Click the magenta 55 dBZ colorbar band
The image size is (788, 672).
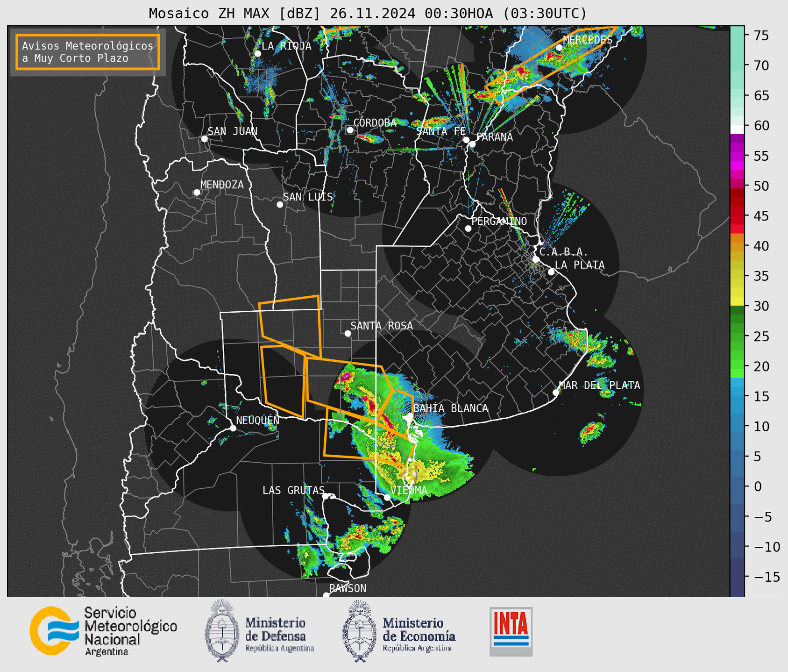pos(737,157)
